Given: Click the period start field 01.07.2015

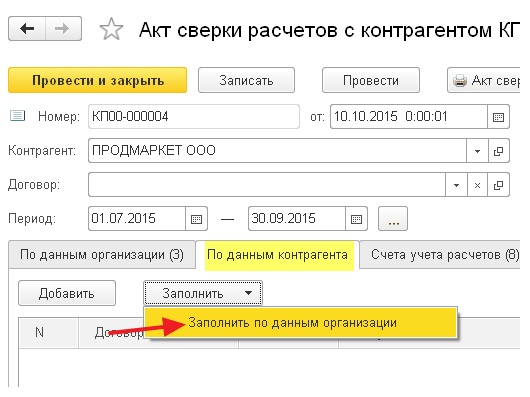Looking at the screenshot, I should click(x=137, y=219).
